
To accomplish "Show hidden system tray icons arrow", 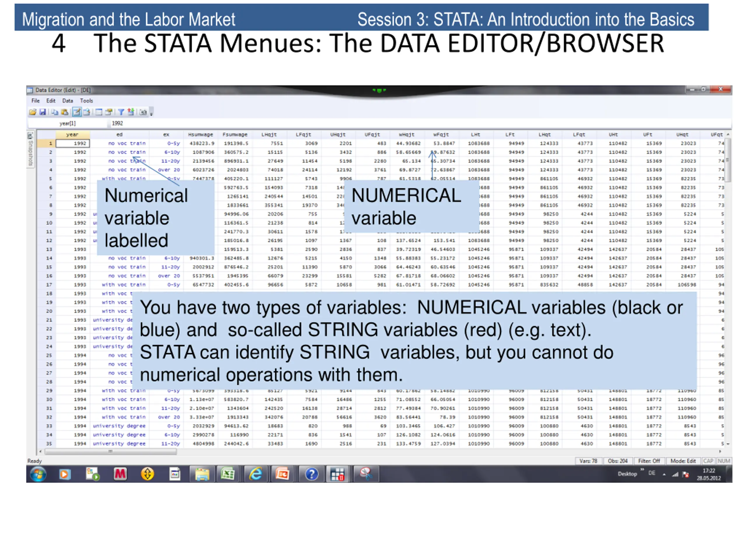I will click(664, 474).
